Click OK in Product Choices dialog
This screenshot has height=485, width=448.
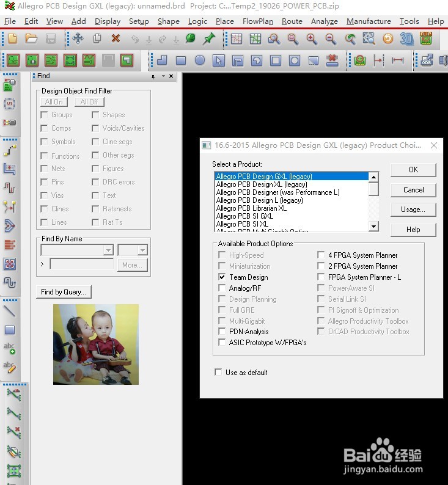pyautogui.click(x=413, y=170)
